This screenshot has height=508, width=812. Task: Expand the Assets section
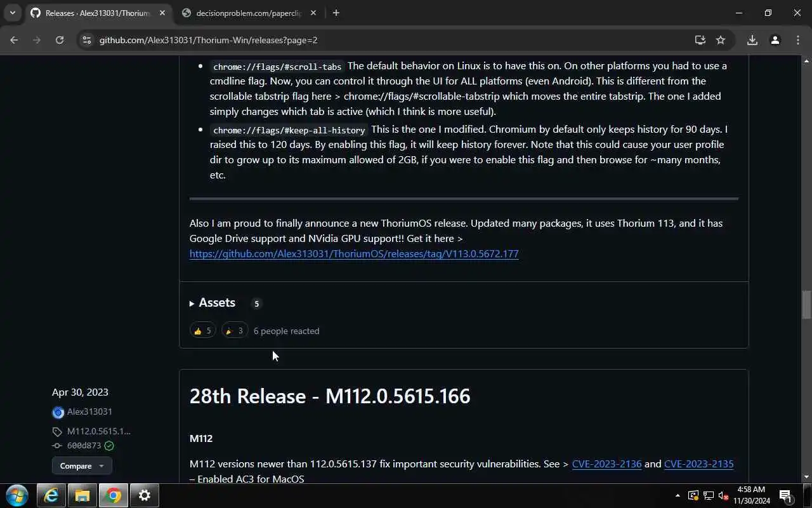click(x=213, y=303)
